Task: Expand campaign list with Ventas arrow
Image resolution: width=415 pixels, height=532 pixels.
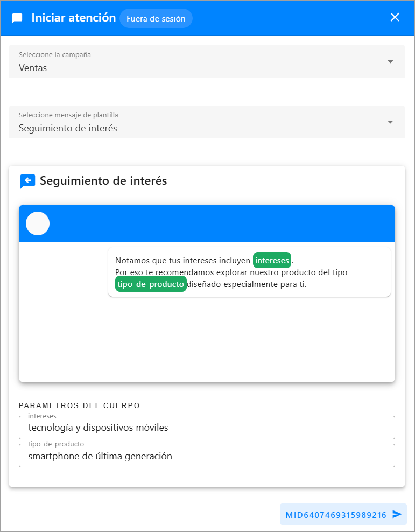Action: tap(390, 61)
